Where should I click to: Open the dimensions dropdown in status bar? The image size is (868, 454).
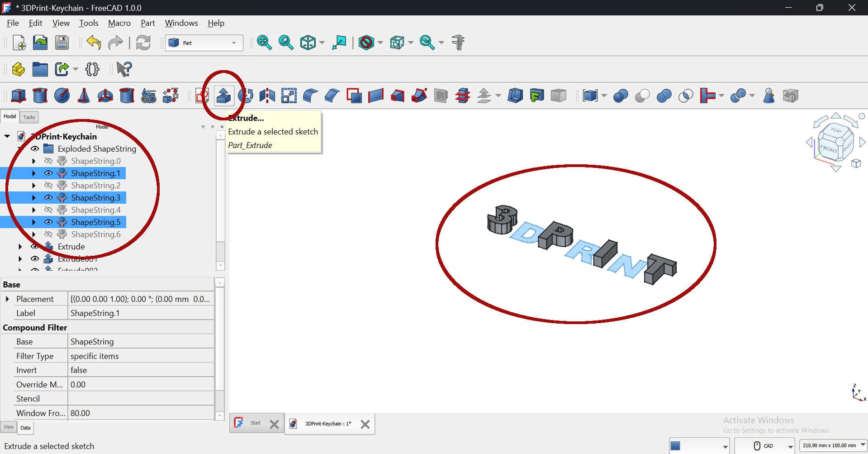pyautogui.click(x=833, y=445)
